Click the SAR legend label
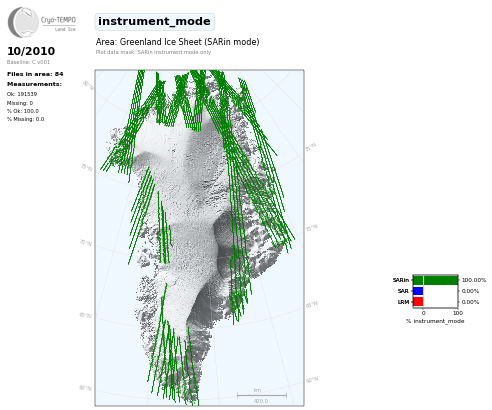This screenshot has width=492, height=410. click(403, 291)
